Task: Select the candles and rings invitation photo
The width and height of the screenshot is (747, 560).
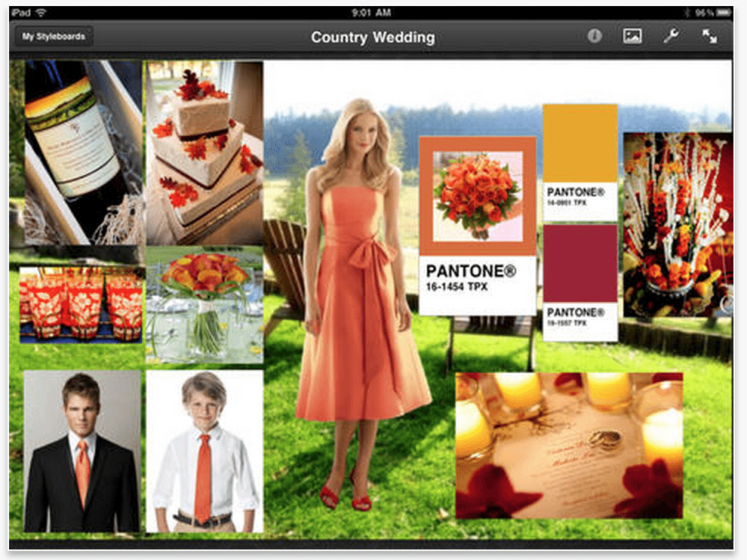Action: pyautogui.click(x=568, y=445)
